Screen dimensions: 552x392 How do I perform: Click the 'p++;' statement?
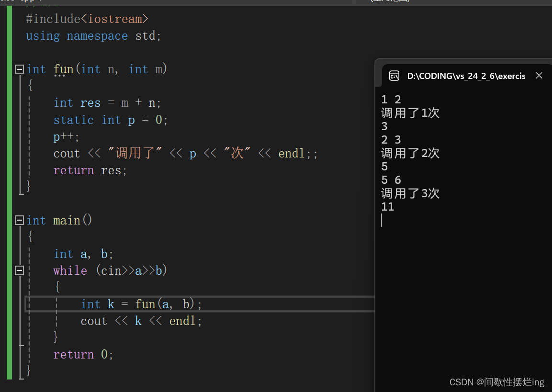click(x=66, y=137)
